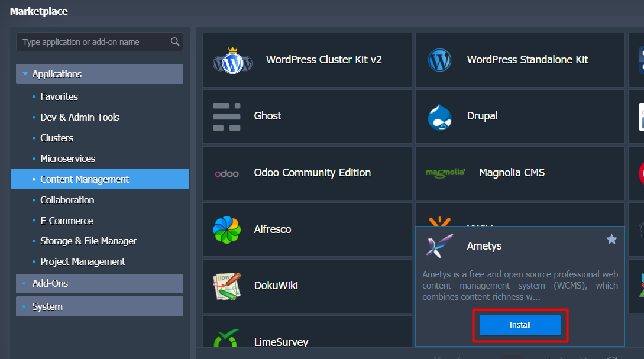Select the WordPress Standalone Kit title

point(528,60)
